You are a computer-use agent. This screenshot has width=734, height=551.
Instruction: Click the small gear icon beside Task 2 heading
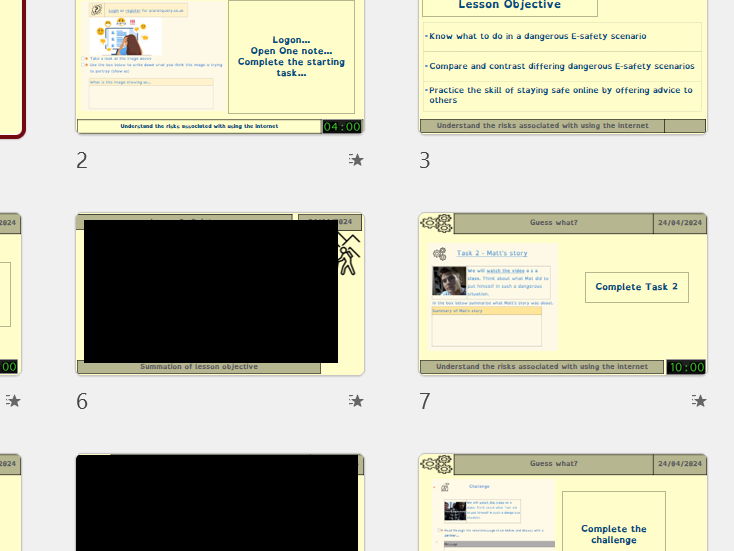440,254
